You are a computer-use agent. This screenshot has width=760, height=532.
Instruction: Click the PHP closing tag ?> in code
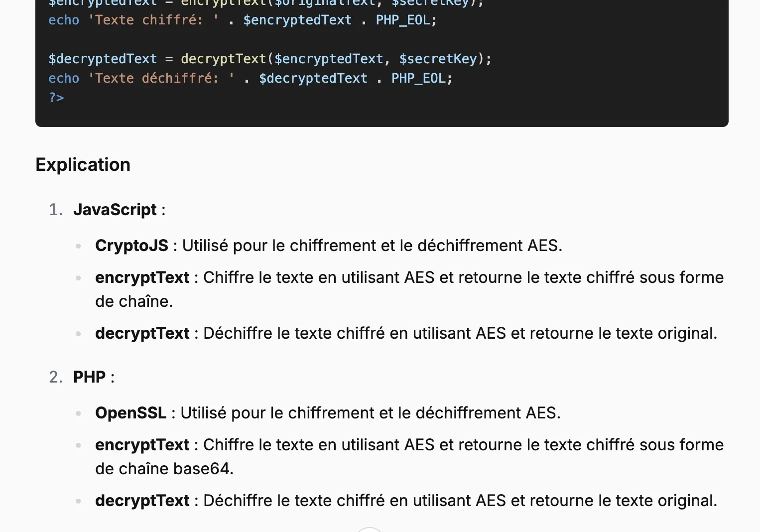[56, 97]
